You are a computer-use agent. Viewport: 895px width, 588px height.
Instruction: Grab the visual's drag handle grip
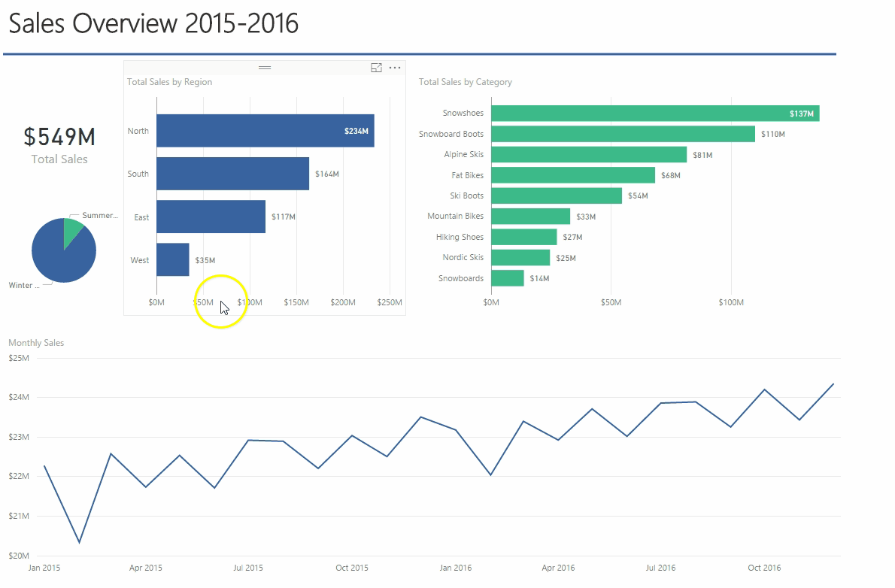pos(265,68)
